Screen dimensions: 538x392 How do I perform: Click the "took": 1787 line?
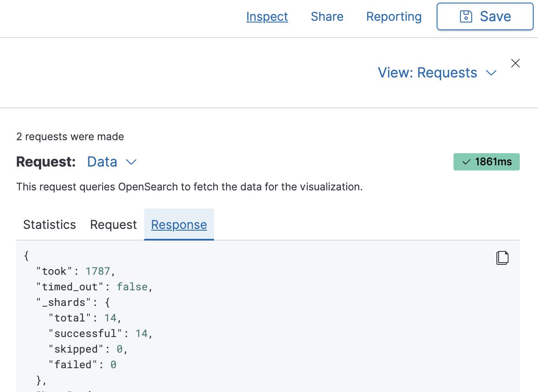pos(76,271)
